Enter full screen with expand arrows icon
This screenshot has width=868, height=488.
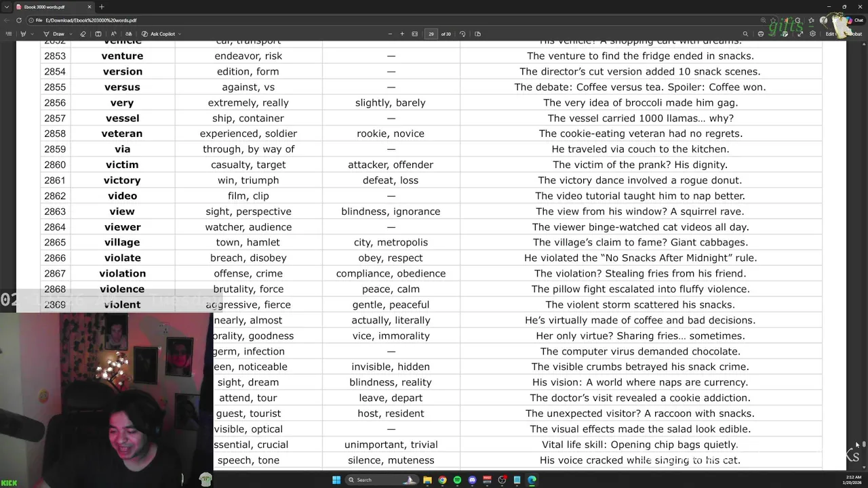click(800, 34)
